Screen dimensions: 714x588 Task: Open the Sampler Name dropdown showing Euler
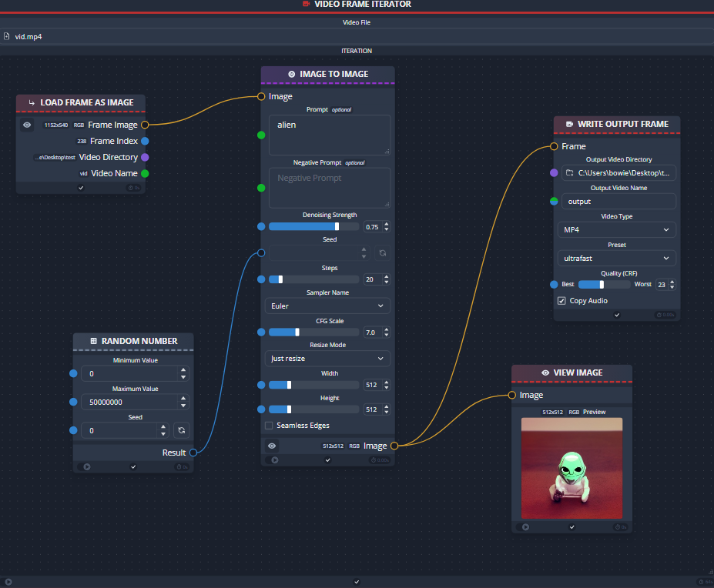tap(329, 306)
